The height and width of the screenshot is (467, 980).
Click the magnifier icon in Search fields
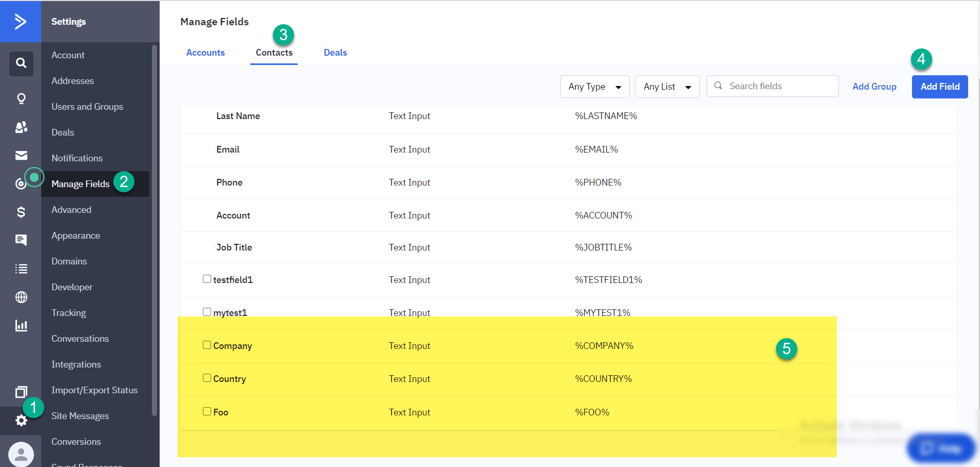point(718,86)
